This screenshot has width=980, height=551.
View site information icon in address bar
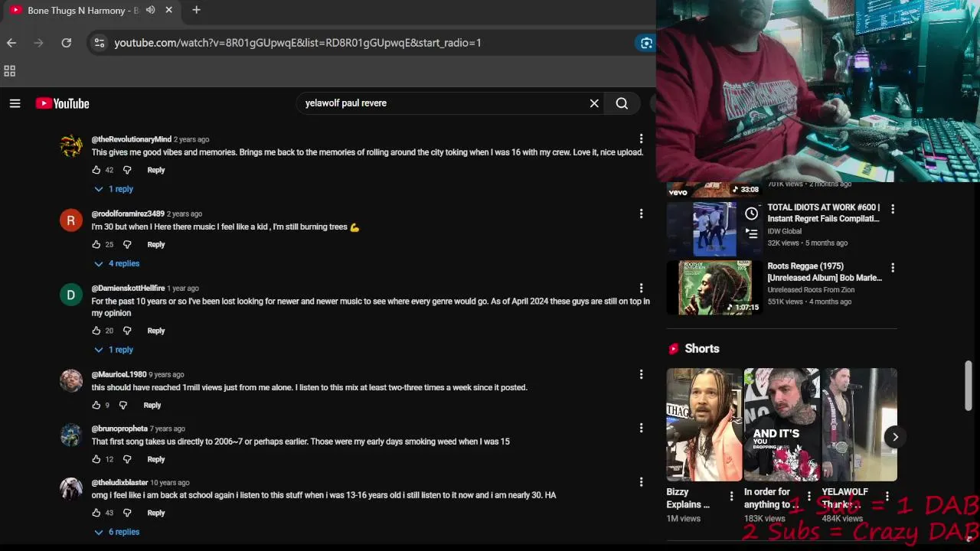tap(99, 43)
